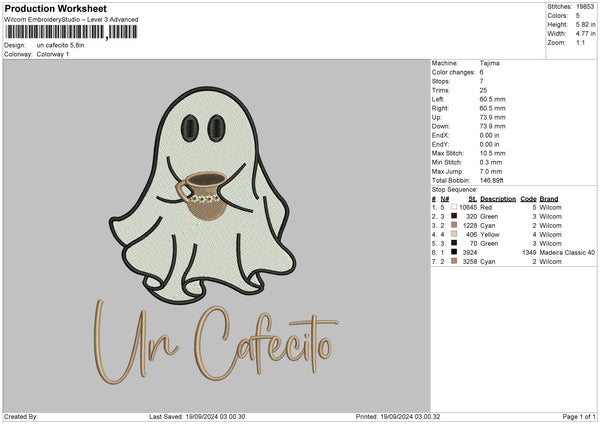Click the 'Color changes:' label
Viewport: 600px width, 424px height.
click(453, 72)
